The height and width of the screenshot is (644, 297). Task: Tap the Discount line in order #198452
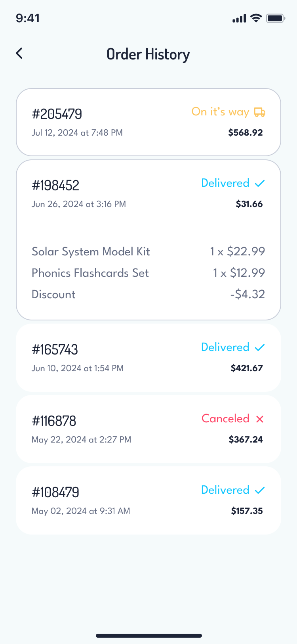(x=53, y=294)
